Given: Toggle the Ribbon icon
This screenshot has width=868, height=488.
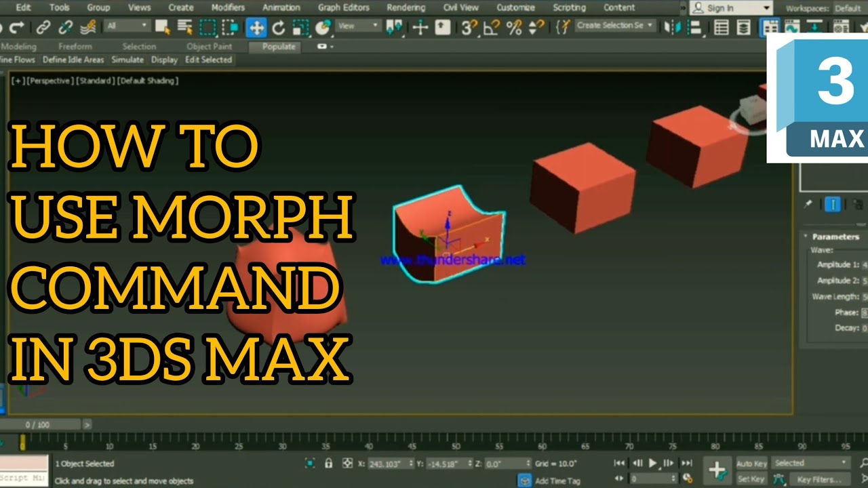Looking at the screenshot, I should click(770, 28).
